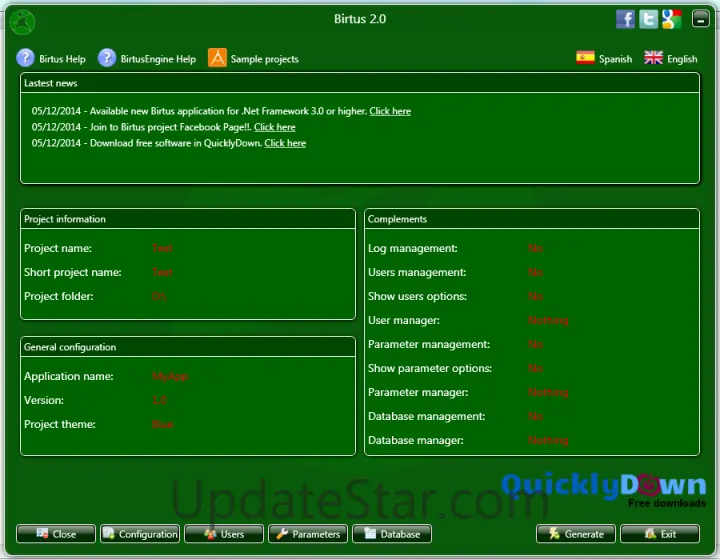Click the Exit button
This screenshot has width=720, height=560.
660,534
